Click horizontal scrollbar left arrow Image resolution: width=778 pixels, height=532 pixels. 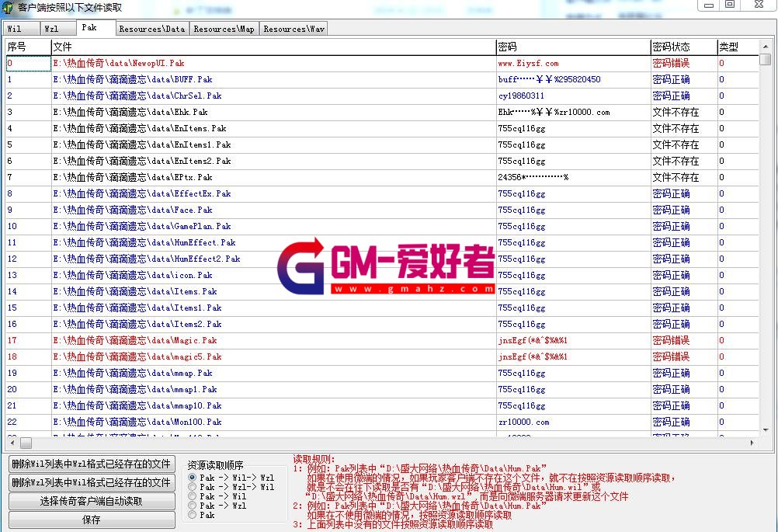(x=12, y=443)
